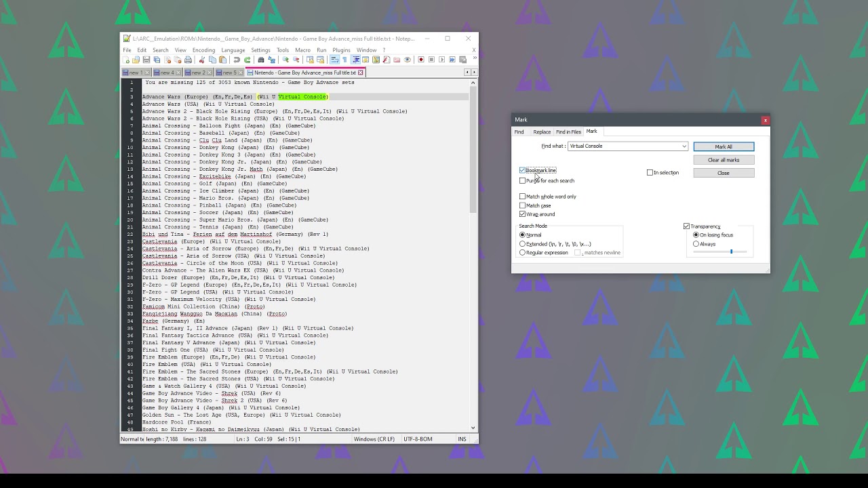Click the macro playback icon
This screenshot has width=868, height=488.
pyautogui.click(x=442, y=60)
